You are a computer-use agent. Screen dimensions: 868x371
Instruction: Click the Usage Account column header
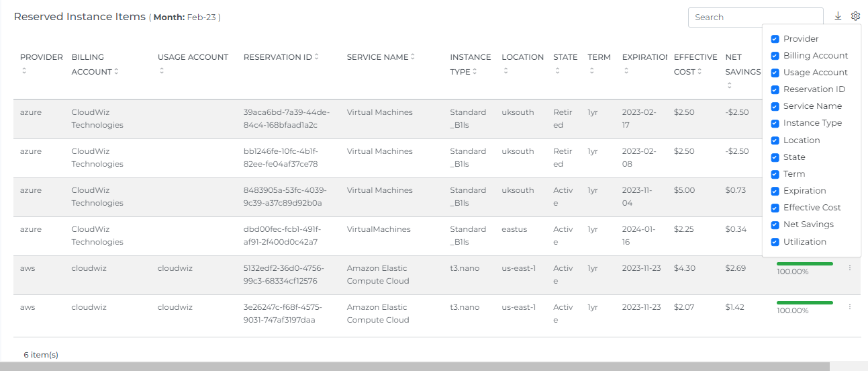193,57
